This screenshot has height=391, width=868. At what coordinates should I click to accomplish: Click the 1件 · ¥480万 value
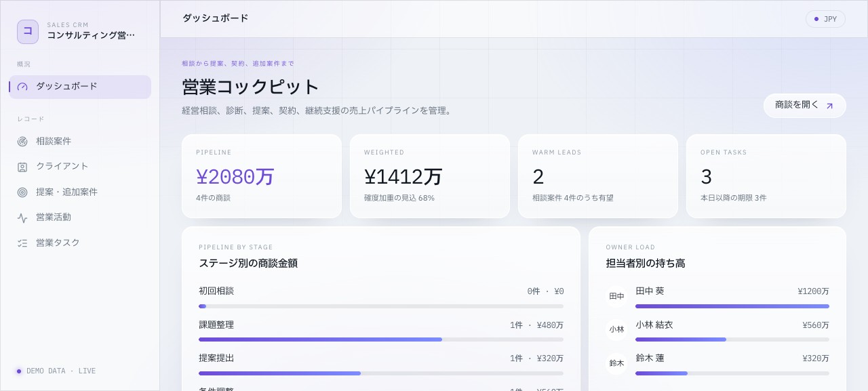(536, 325)
